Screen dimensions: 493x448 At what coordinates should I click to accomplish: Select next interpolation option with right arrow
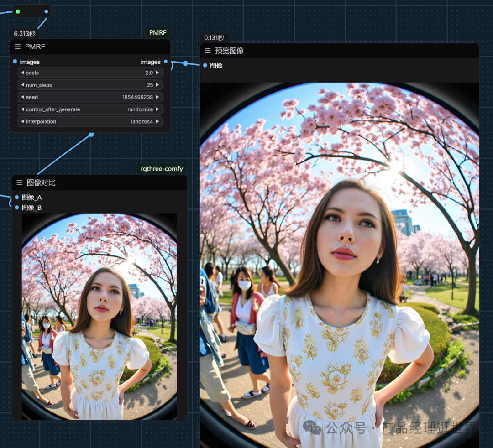[x=157, y=121]
